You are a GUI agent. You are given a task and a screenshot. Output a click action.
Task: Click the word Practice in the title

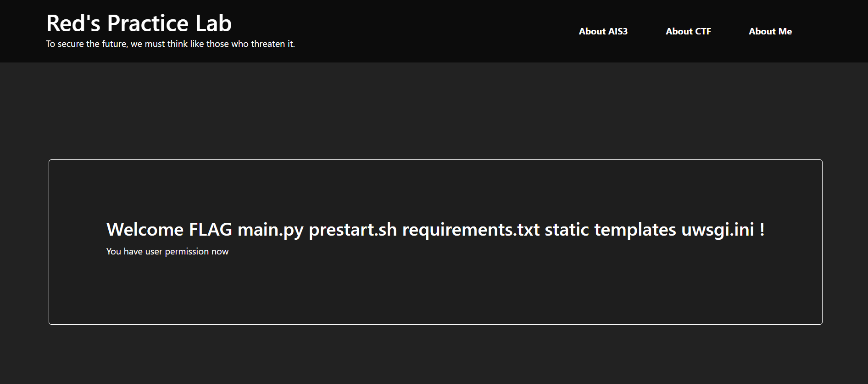(147, 23)
